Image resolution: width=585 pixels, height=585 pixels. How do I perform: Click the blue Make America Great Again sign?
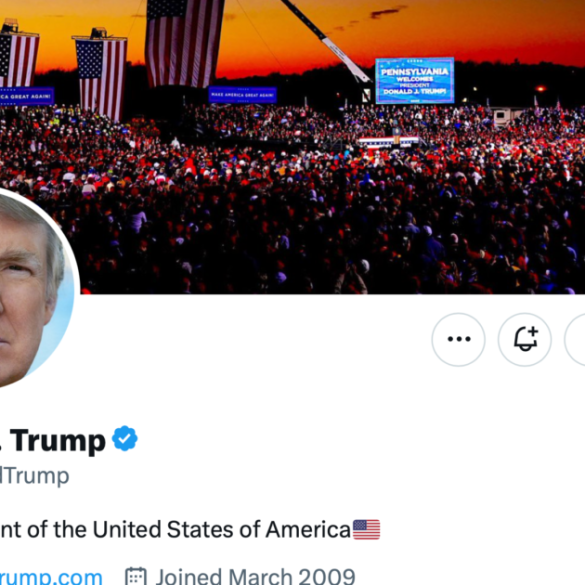(243, 95)
